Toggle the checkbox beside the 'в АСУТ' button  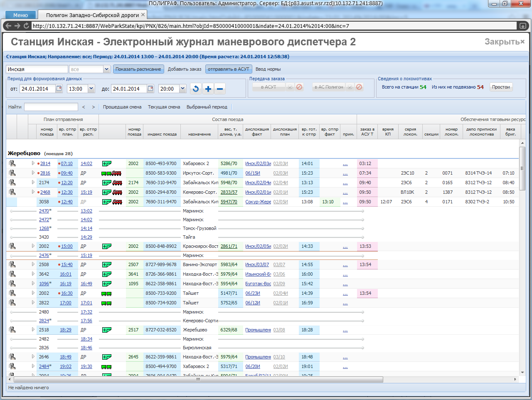click(290, 87)
